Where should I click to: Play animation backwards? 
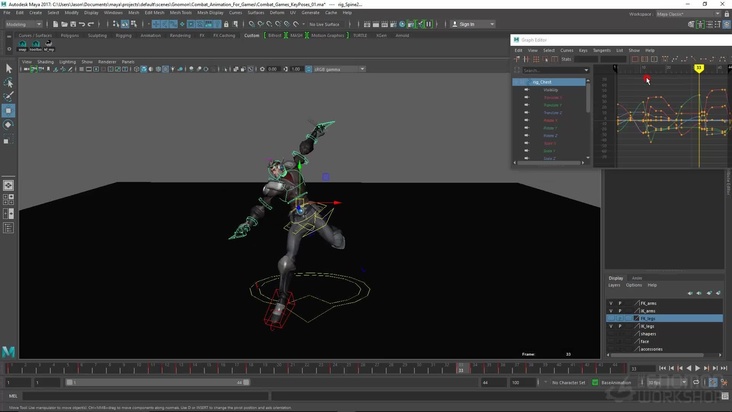click(x=689, y=368)
